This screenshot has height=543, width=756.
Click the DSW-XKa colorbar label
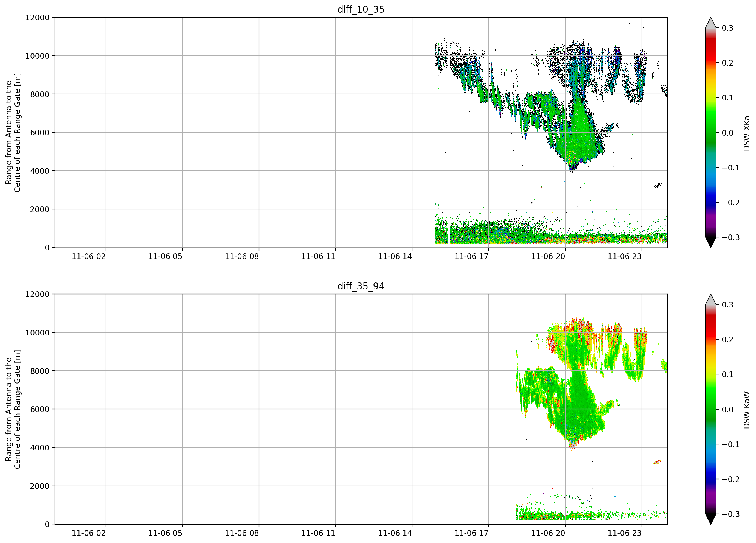pyautogui.click(x=747, y=133)
